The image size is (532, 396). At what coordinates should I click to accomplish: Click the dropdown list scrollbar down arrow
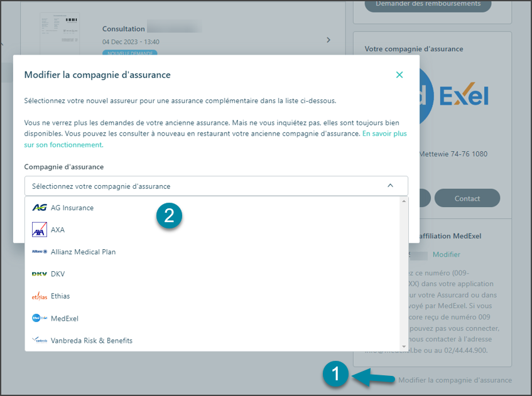404,346
